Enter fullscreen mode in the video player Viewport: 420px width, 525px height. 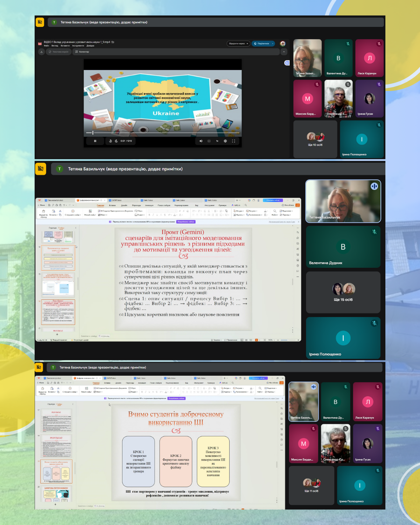[234, 141]
